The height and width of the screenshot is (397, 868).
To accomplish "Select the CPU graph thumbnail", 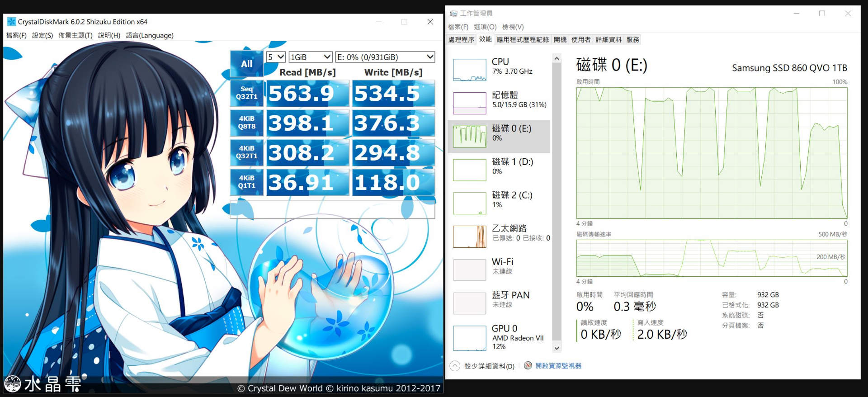I will click(x=470, y=70).
